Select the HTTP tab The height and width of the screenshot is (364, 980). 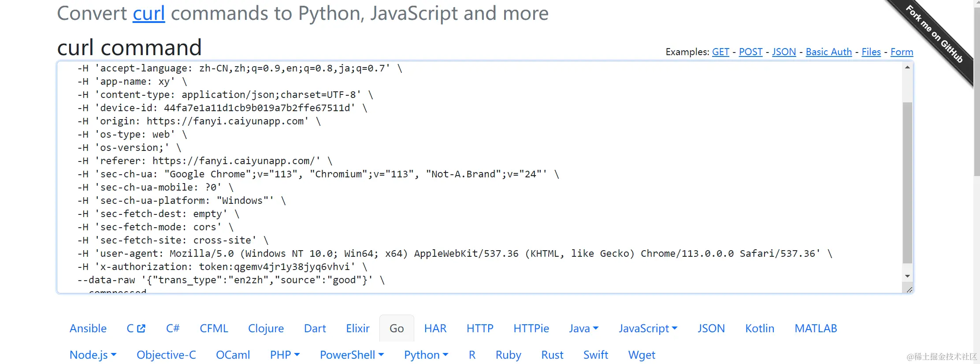point(480,329)
